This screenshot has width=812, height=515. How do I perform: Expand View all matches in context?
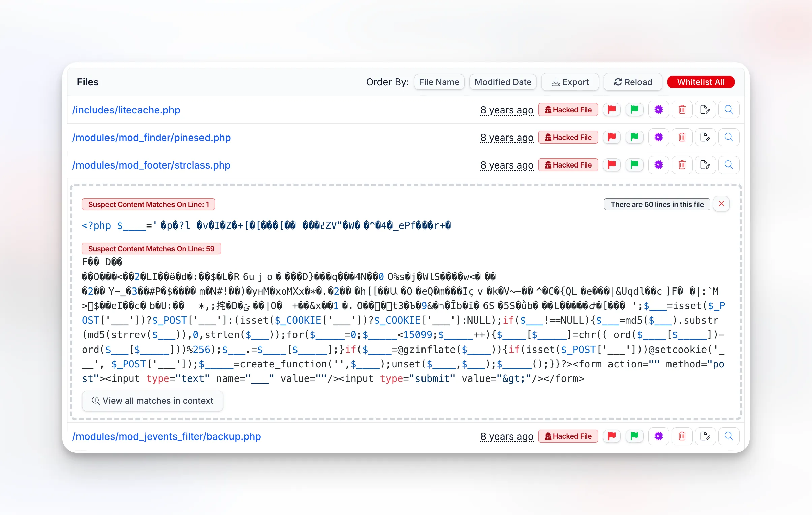click(x=152, y=401)
